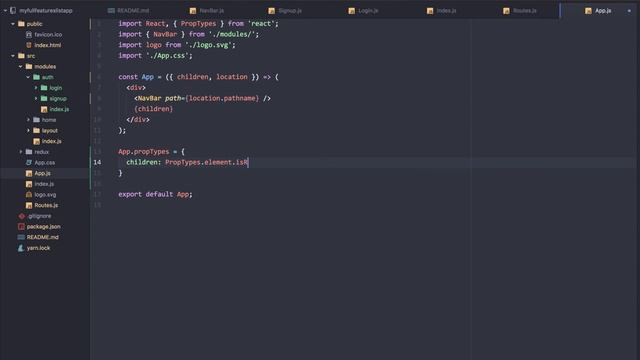Click the JS icon of auth folder's index.js
640x360 pixels.
pyautogui.click(x=44, y=109)
